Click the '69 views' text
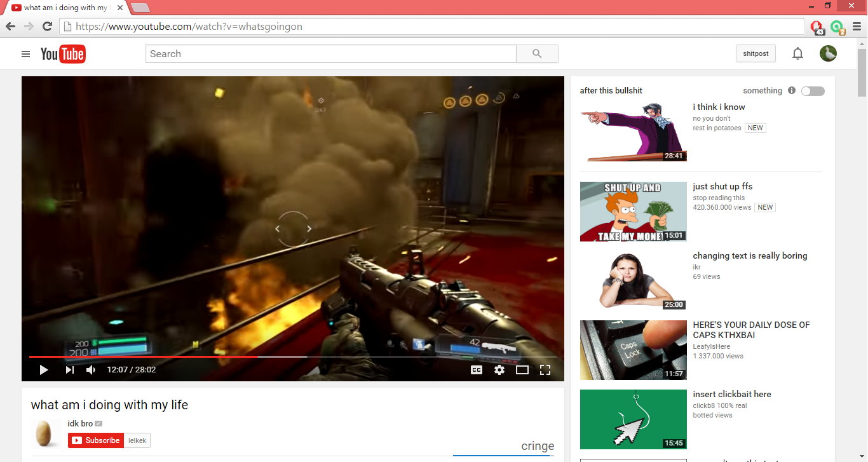Image resolution: width=868 pixels, height=462 pixels. 707,276
